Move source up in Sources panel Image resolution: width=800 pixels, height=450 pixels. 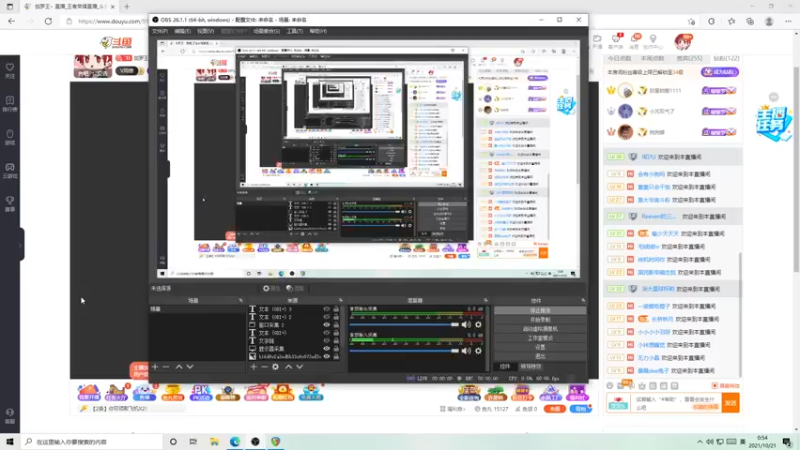tap(289, 367)
